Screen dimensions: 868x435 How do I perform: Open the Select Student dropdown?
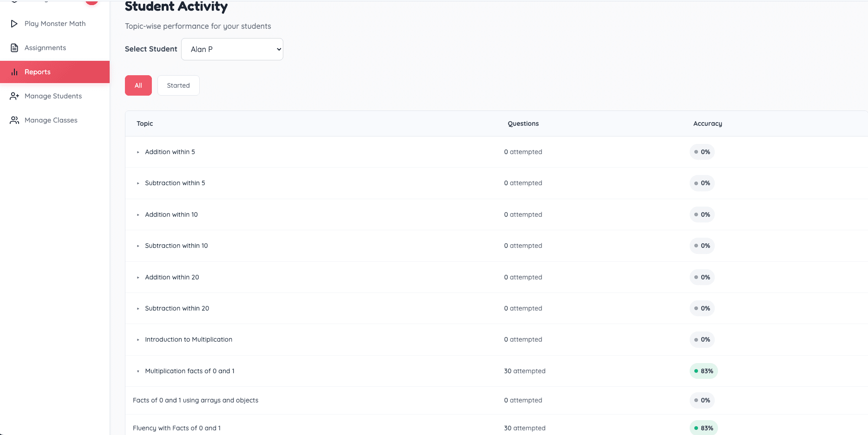232,49
